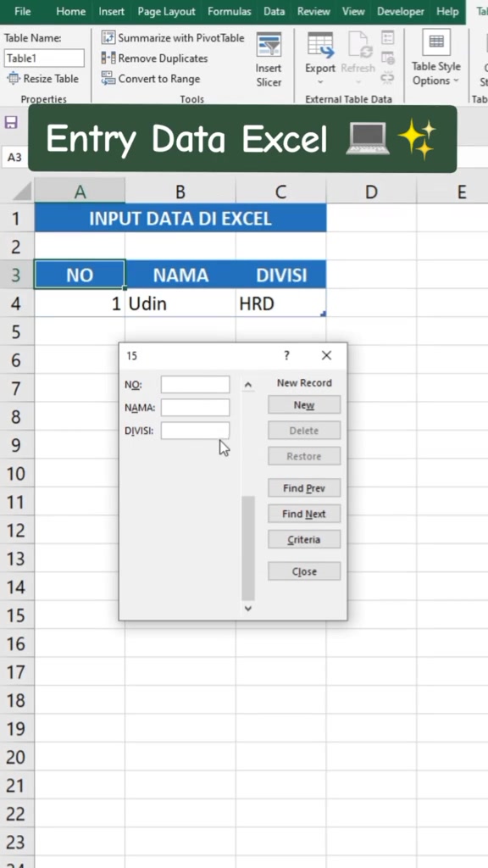Click Summarize with PivotTable icon
The height and width of the screenshot is (868, 488).
(x=108, y=37)
